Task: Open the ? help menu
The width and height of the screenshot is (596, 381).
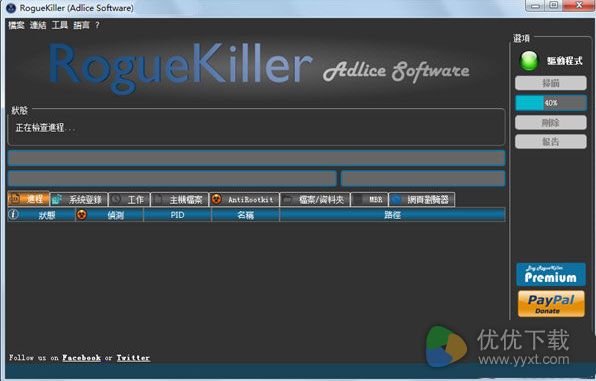Action: (x=97, y=25)
